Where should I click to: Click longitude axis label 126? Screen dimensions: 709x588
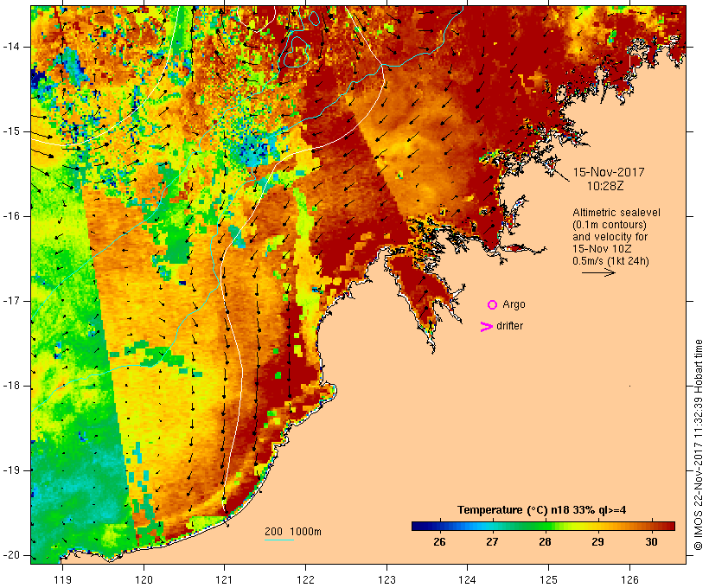tap(629, 579)
